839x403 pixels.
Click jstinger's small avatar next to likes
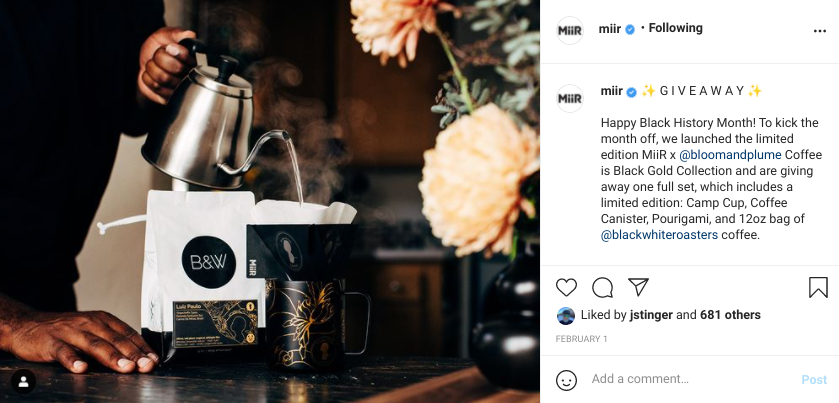[566, 316]
